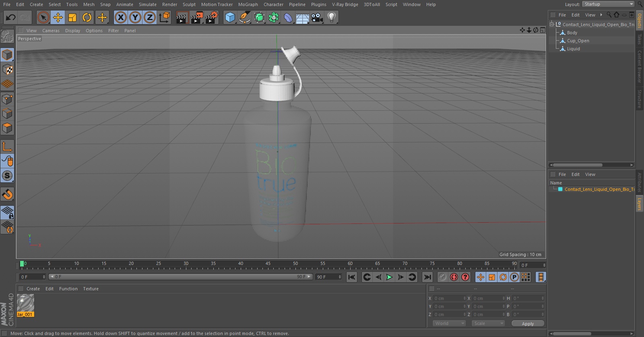This screenshot has width=644, height=337.
Task: Open the Layout Startup dropdown
Action: [x=608, y=4]
